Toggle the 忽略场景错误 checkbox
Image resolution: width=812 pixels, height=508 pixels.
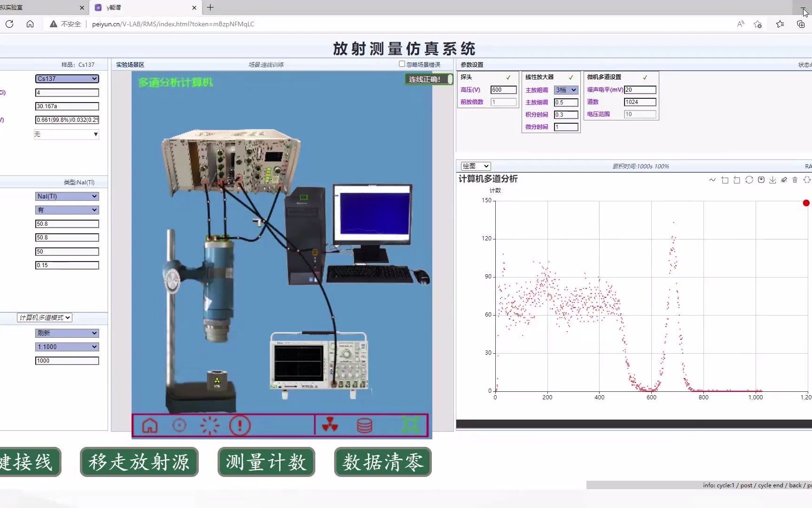point(402,64)
